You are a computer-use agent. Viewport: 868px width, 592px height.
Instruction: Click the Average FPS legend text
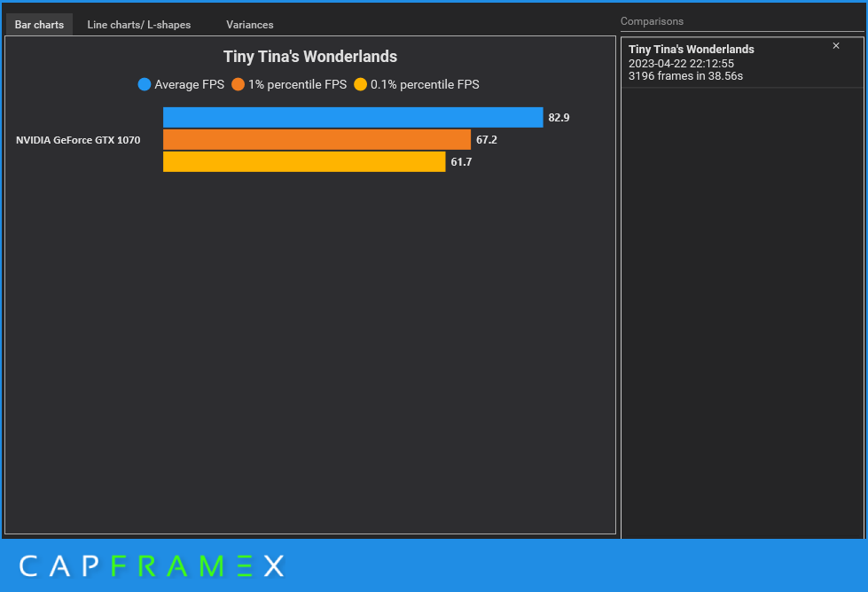coord(190,85)
